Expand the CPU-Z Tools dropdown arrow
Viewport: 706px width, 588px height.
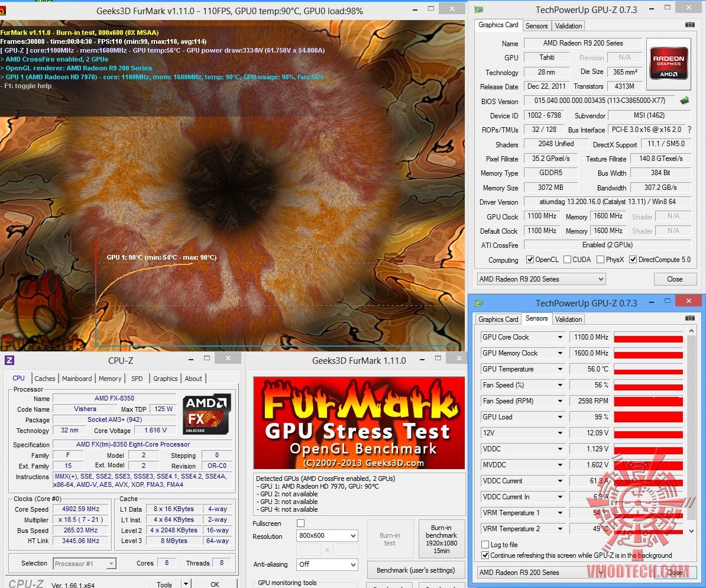pos(186,584)
